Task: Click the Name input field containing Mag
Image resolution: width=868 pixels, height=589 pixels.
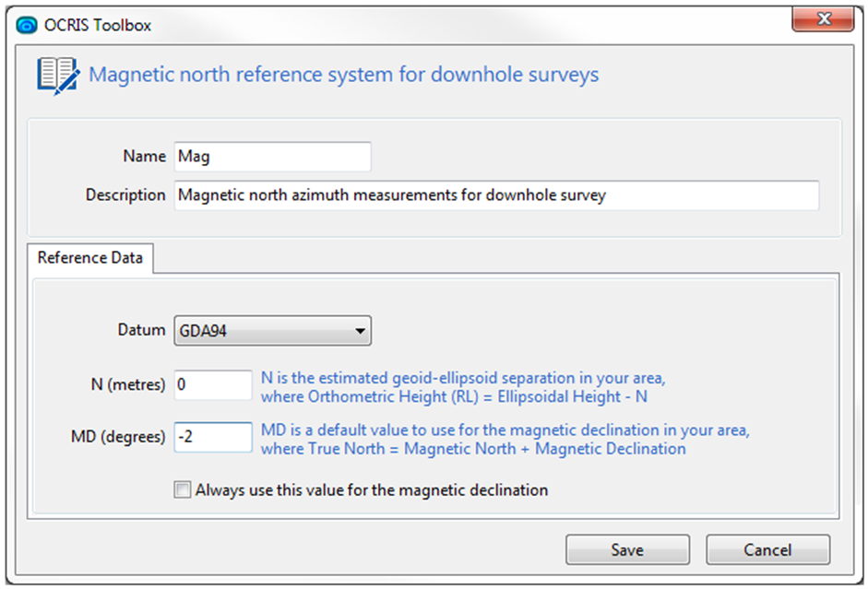Action: (272, 157)
